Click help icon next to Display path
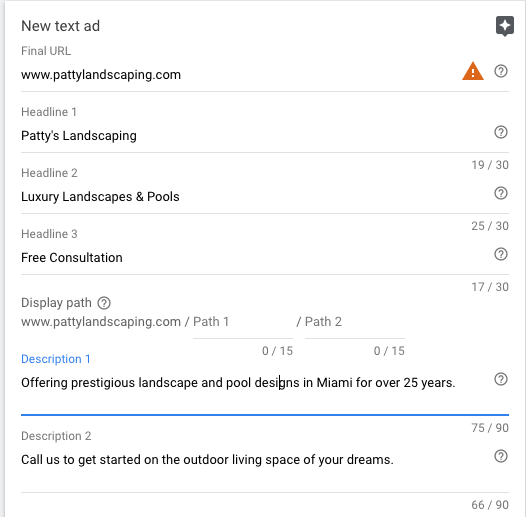 (x=104, y=303)
